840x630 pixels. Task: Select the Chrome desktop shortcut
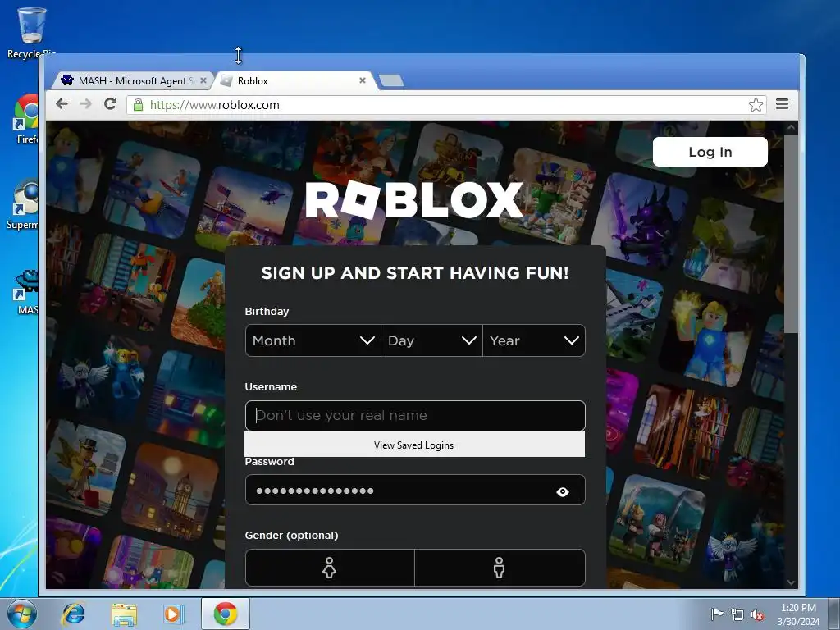[x=27, y=118]
